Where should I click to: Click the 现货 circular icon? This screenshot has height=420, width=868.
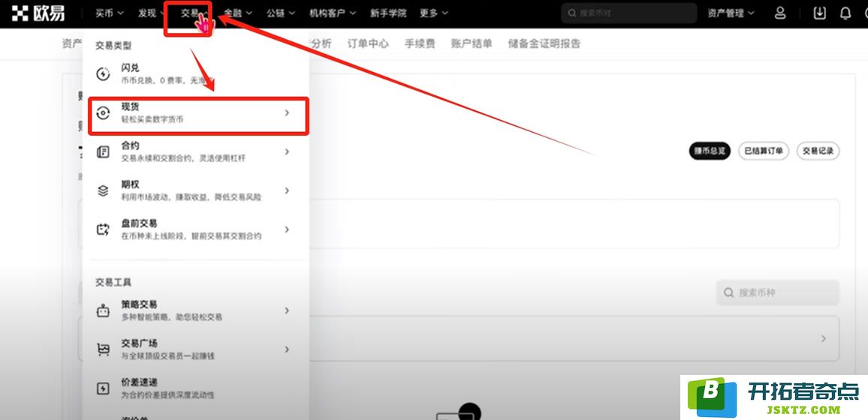pyautogui.click(x=103, y=112)
